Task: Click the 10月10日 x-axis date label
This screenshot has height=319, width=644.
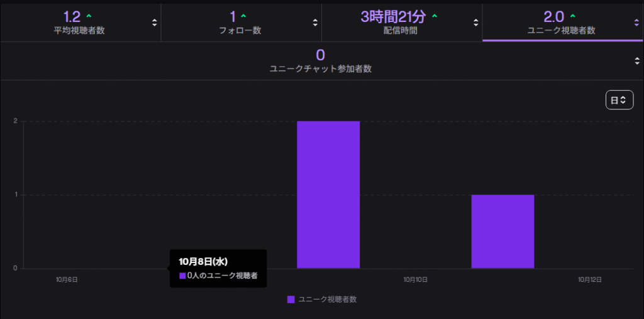Action: coord(416,279)
